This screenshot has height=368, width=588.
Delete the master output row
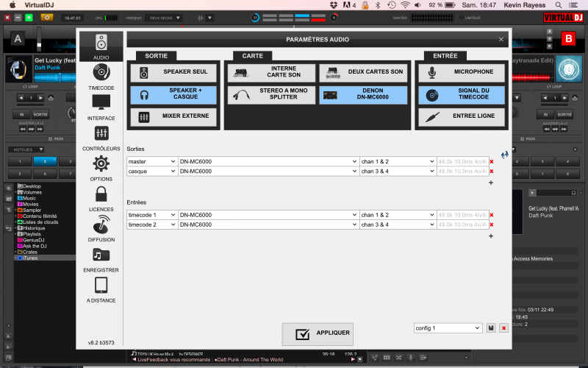(x=492, y=161)
